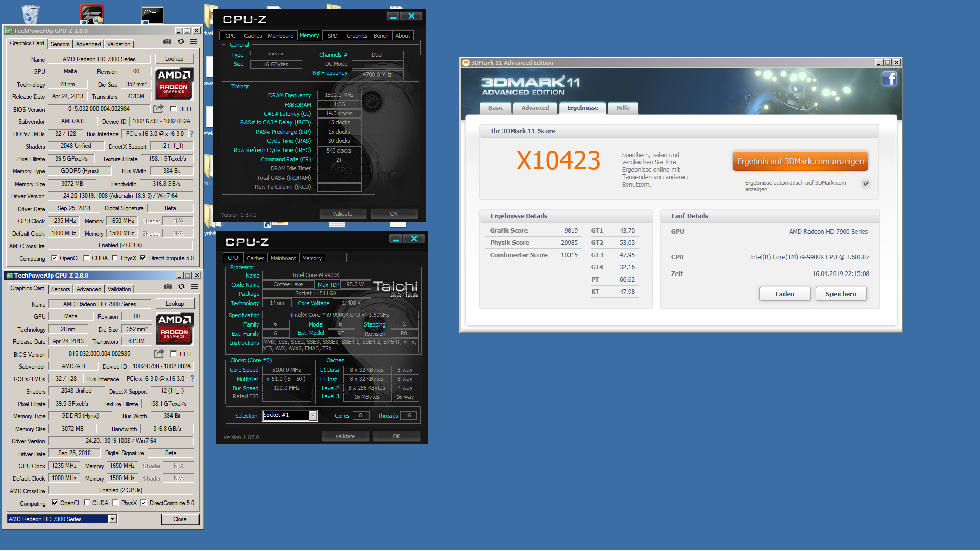980x551 pixels.
Task: Click BIOS export icon in the lower GPU-Z window
Action: pos(159,354)
